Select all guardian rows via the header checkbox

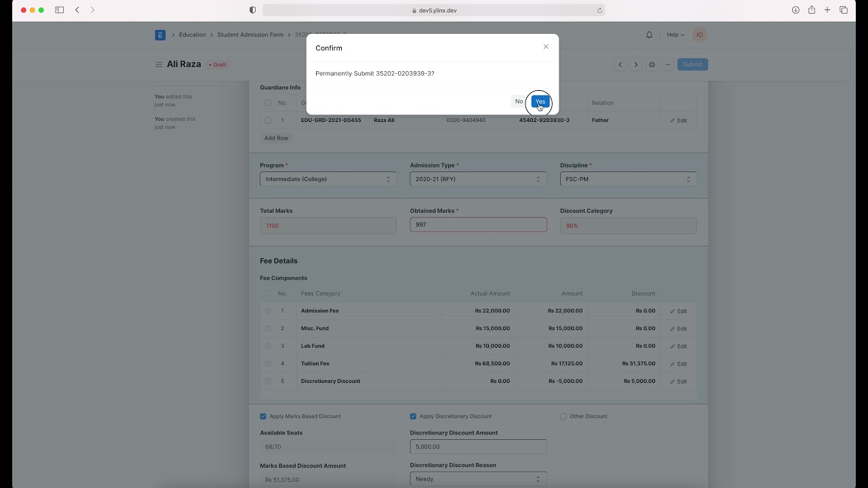coord(268,103)
